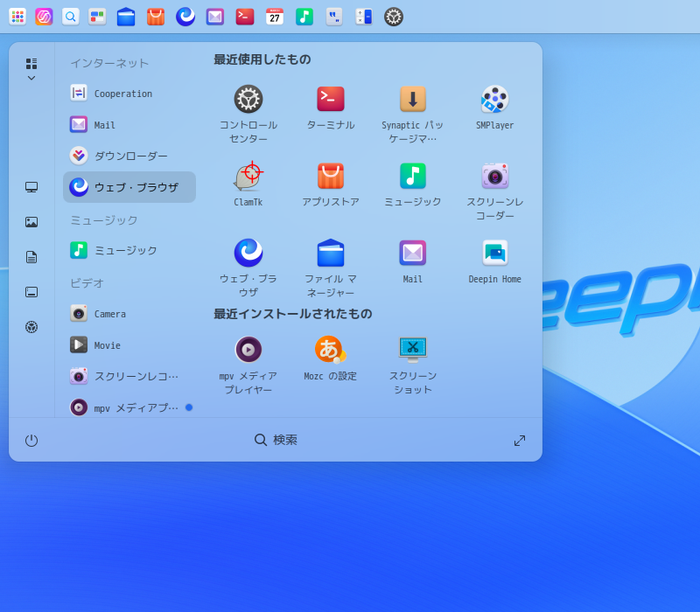Open ファイルマネージャー from recent apps grid
Viewport: 700px width, 612px height.
[331, 253]
